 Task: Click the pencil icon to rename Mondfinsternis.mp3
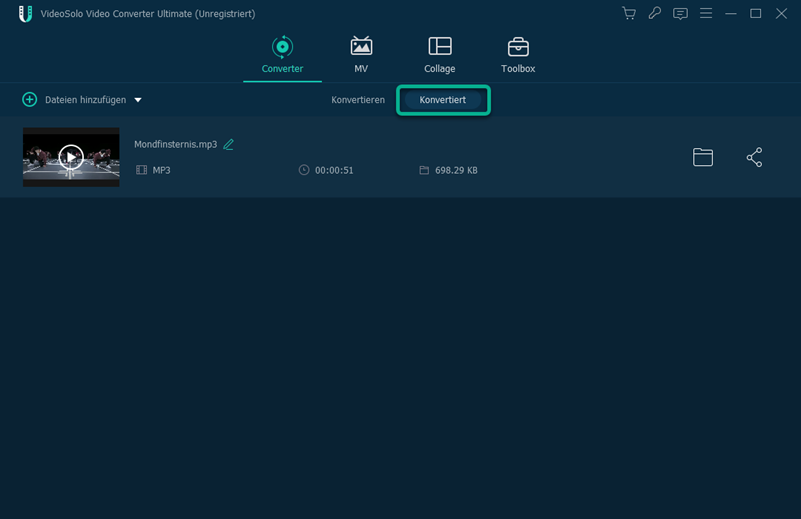pyautogui.click(x=228, y=145)
